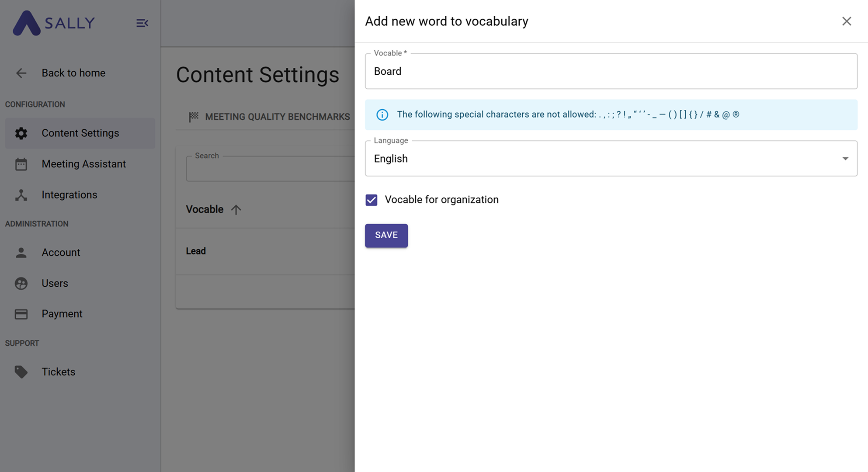Open Payment page

click(x=80, y=314)
